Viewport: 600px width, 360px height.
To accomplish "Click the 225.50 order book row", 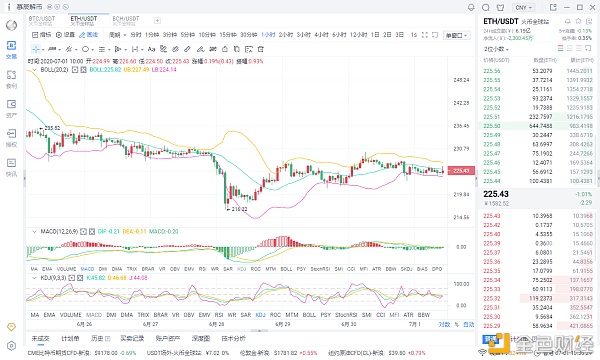I will click(x=536, y=126).
